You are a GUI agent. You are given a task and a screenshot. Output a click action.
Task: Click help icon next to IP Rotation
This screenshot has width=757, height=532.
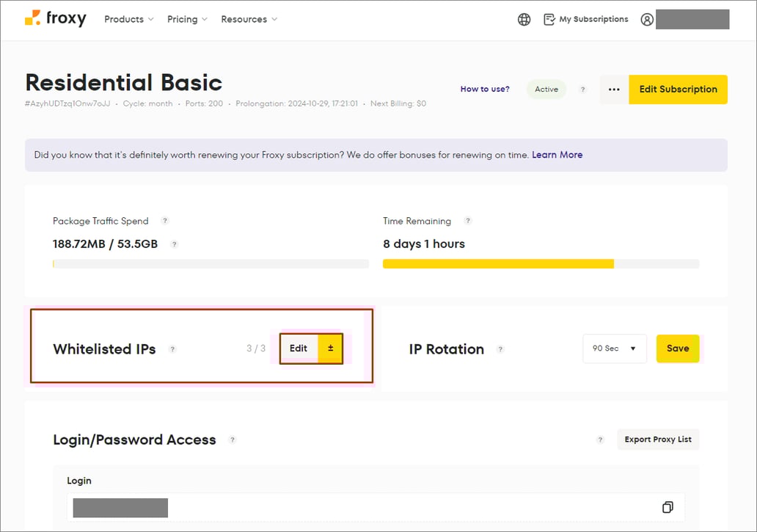point(500,349)
